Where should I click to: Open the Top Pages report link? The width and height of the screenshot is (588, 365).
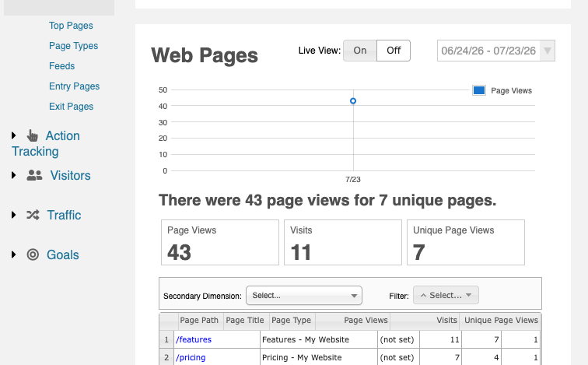click(x=71, y=26)
